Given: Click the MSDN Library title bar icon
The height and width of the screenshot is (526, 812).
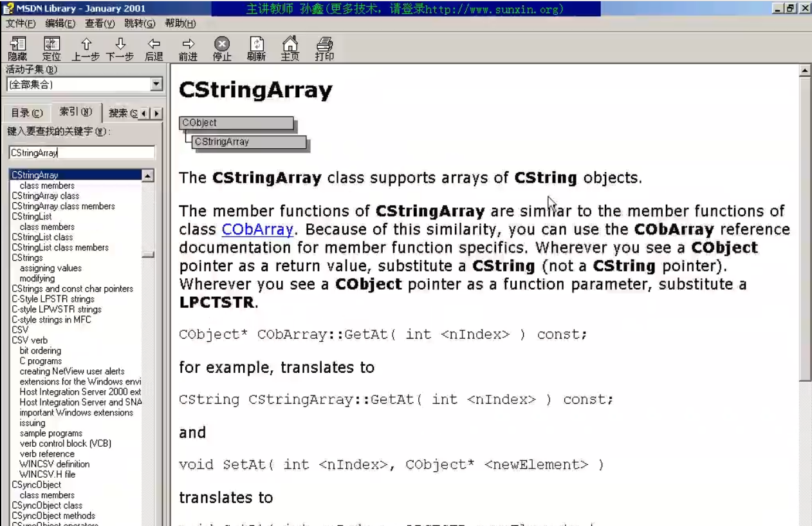Looking at the screenshot, I should tap(9, 8).
